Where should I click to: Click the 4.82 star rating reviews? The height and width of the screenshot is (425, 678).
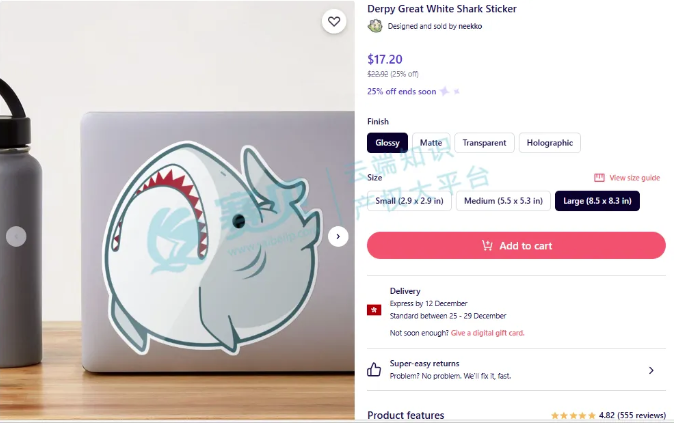608,415
